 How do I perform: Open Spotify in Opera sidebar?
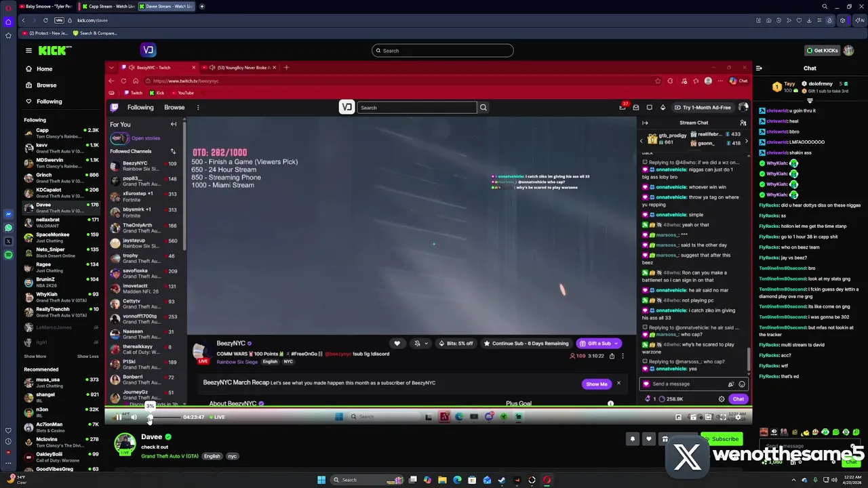click(8, 255)
